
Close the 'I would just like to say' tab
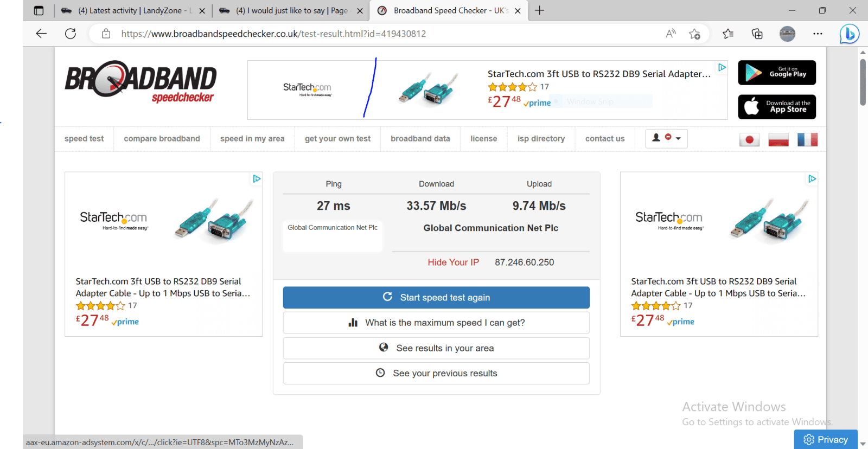pyautogui.click(x=360, y=10)
